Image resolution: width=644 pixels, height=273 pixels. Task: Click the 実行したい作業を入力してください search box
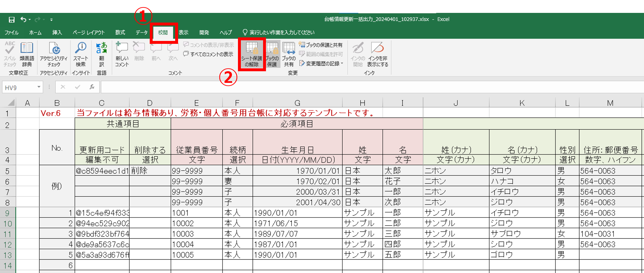[279, 33]
